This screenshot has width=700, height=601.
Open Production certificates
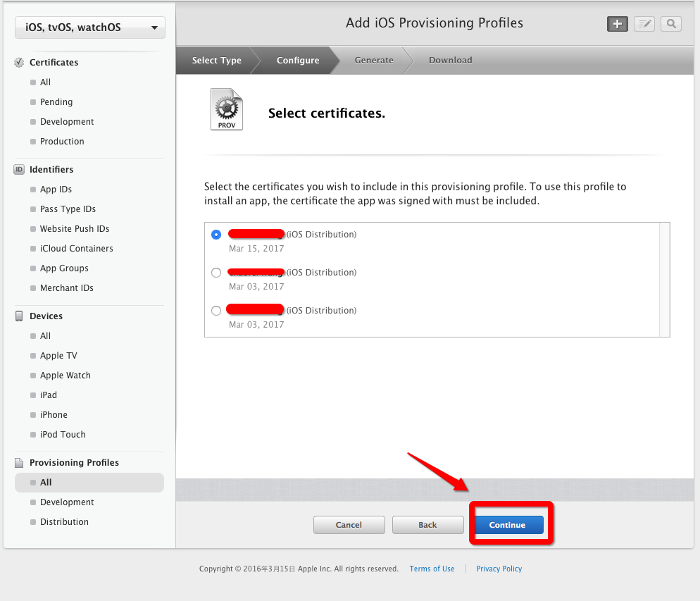tap(62, 141)
